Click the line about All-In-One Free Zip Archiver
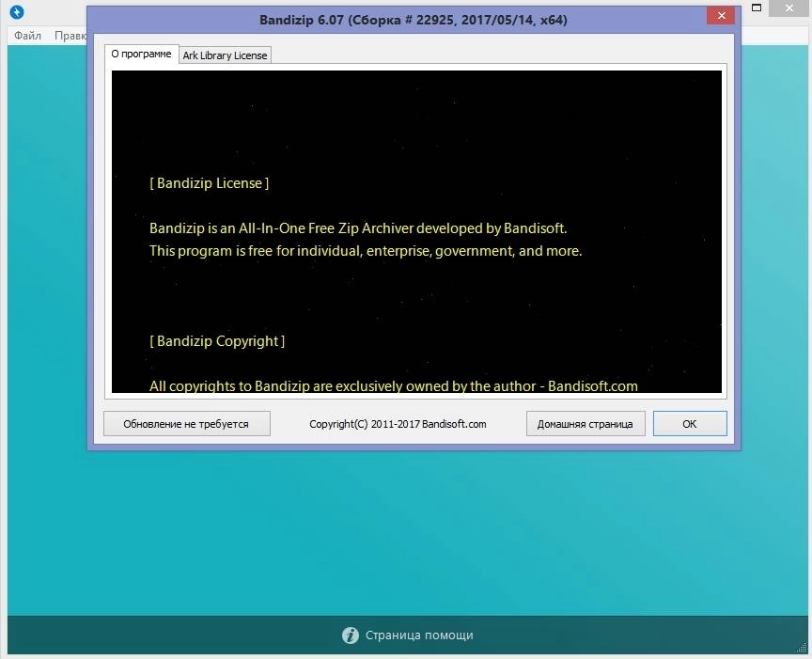This screenshot has height=659, width=812. [x=358, y=228]
